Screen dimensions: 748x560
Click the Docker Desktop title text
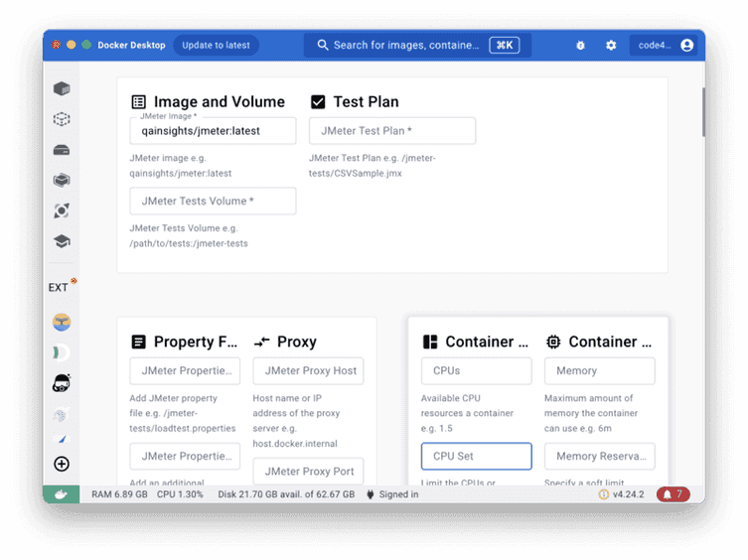click(x=132, y=46)
